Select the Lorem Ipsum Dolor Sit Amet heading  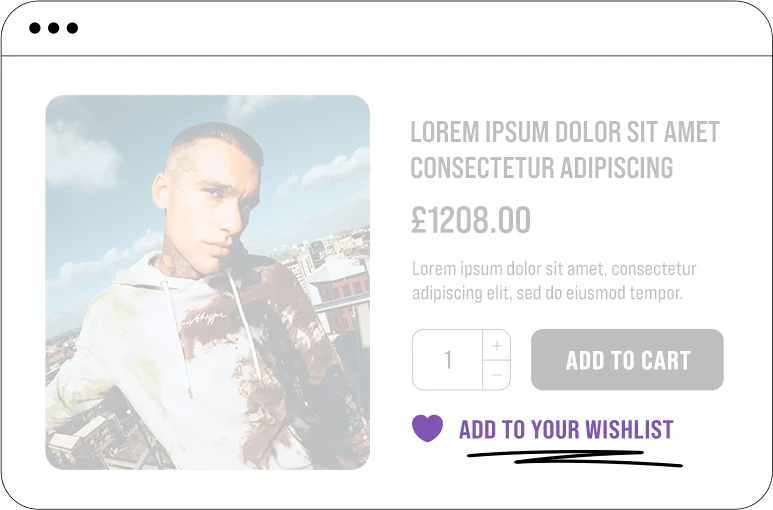coord(565,133)
